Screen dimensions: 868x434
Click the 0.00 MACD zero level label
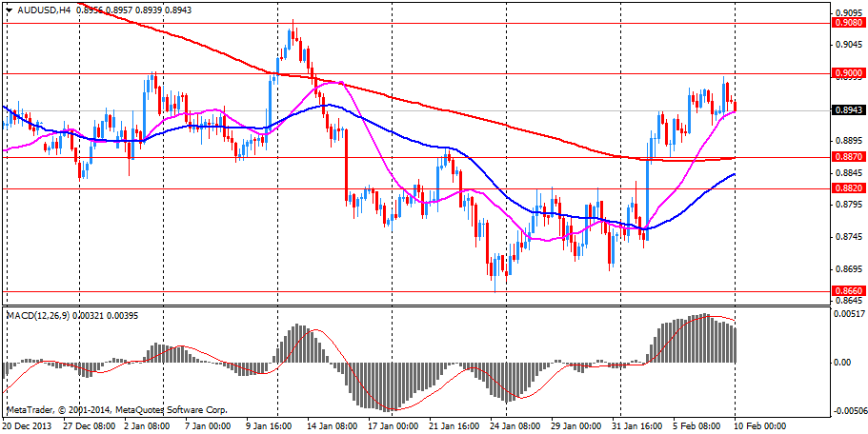[x=843, y=363]
